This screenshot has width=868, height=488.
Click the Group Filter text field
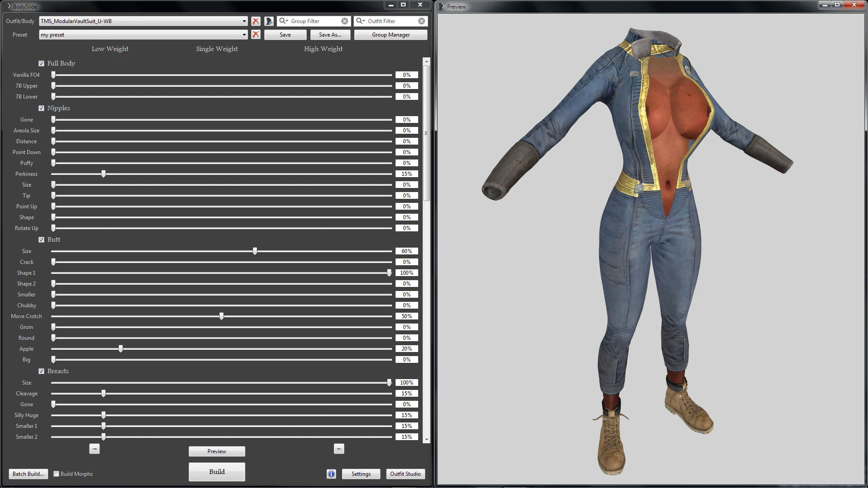click(x=315, y=21)
